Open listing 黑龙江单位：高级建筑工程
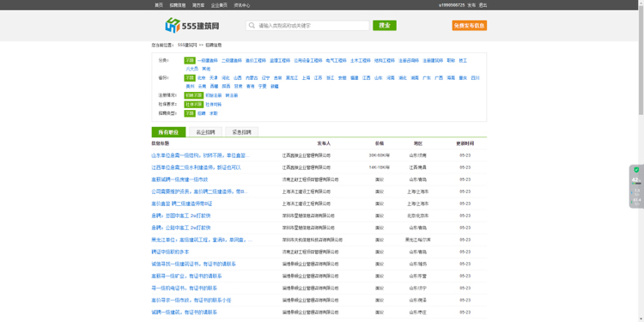The image size is (644, 322). pos(202,240)
